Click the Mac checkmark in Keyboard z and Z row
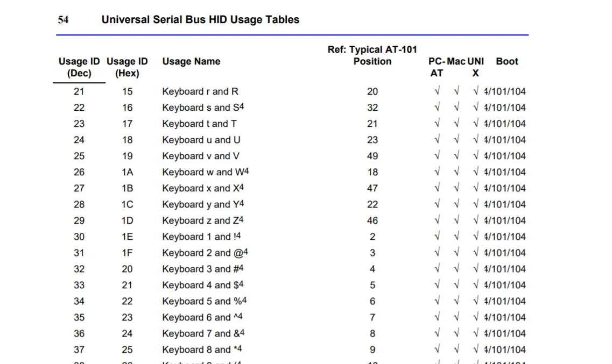Screen dimensions: 612x364 coord(456,220)
